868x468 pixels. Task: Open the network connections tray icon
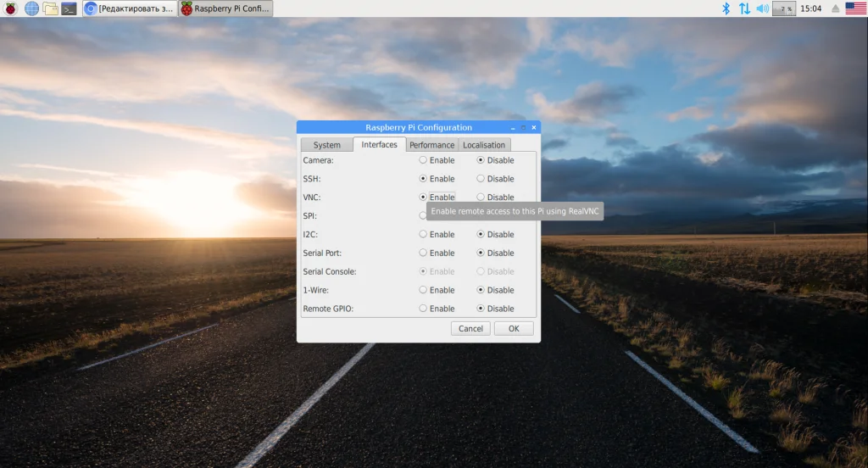(x=744, y=8)
